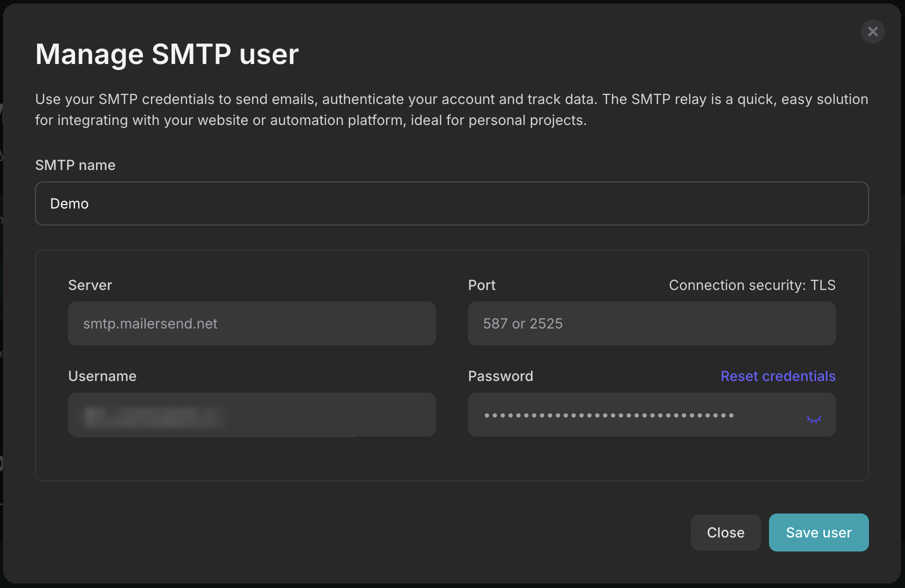Close the dialog with the X icon
Screen dimensions: 905x588
(872, 31)
